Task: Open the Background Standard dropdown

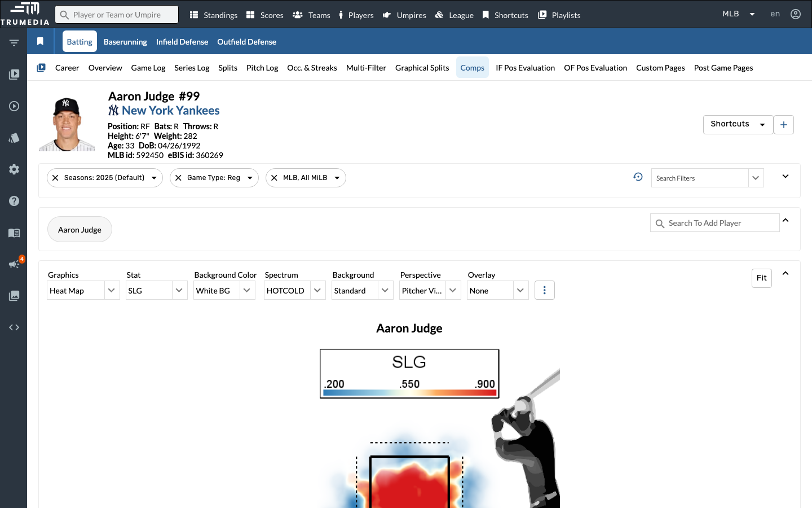Action: [363, 290]
